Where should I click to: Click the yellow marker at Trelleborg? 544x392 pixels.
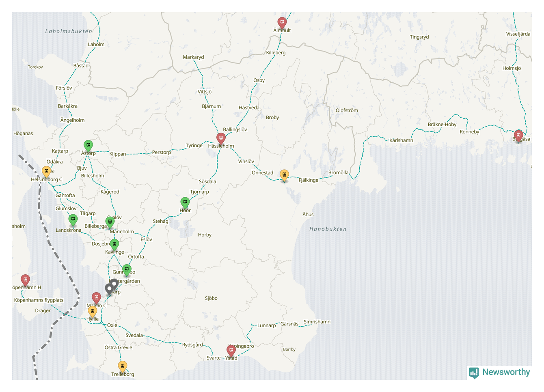[123, 367]
